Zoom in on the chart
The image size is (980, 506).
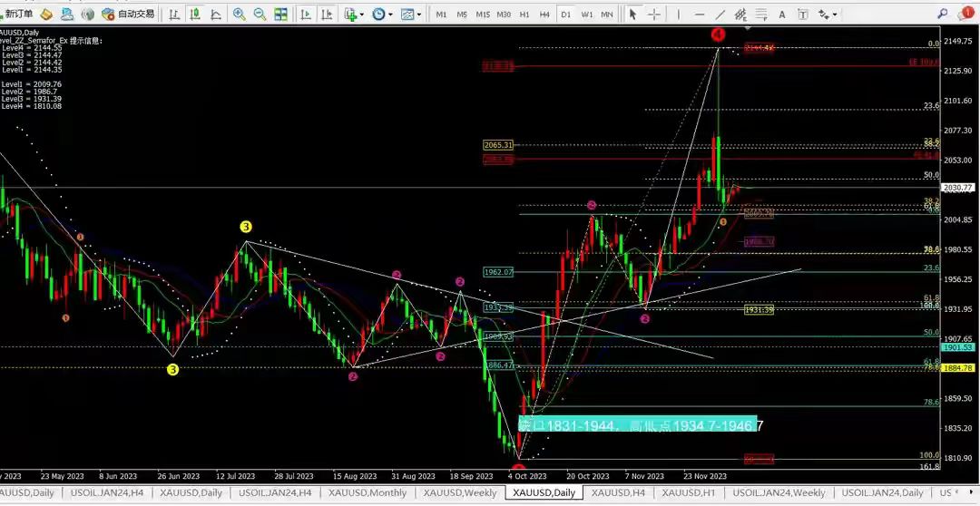(x=239, y=14)
